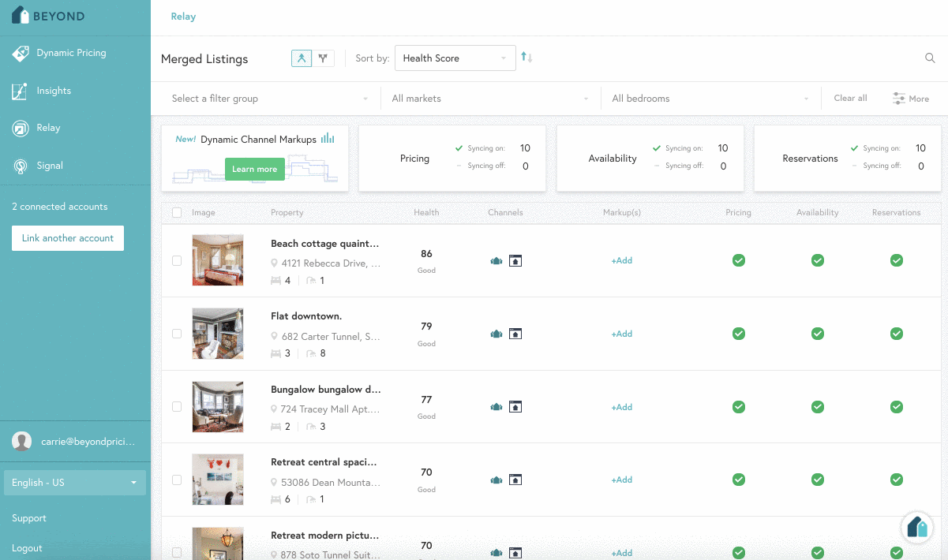
Task: Click the Beyond chat widget icon
Action: pyautogui.click(x=916, y=527)
